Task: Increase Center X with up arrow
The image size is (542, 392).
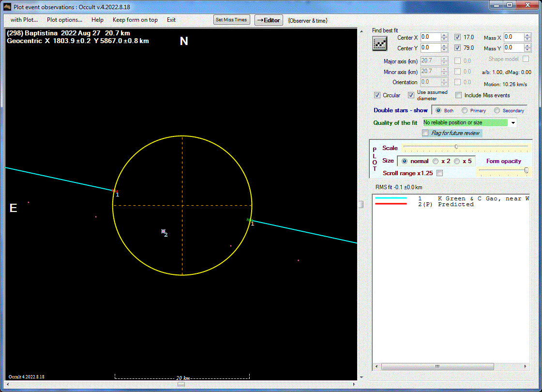Action: tap(444, 35)
